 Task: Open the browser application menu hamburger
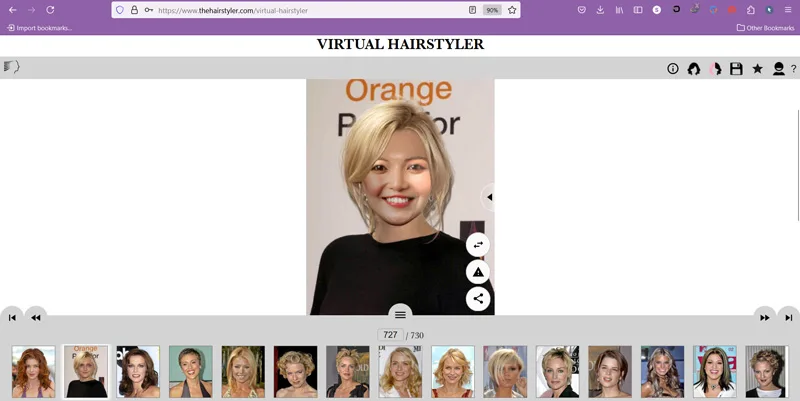788,10
